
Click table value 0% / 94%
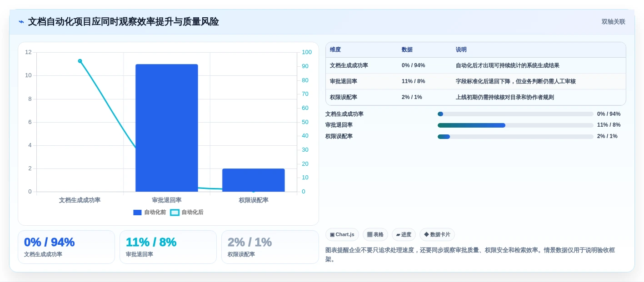(x=413, y=65)
